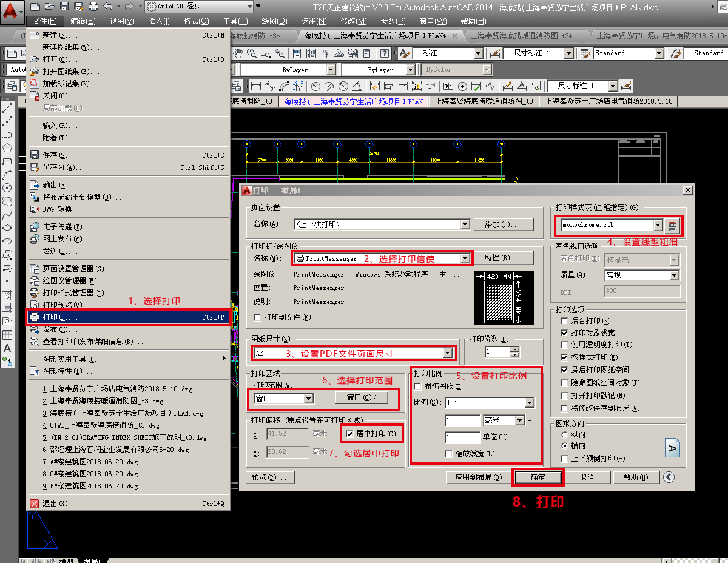
Task: Select the Revision Cloud tool
Action: click(x=7, y=201)
